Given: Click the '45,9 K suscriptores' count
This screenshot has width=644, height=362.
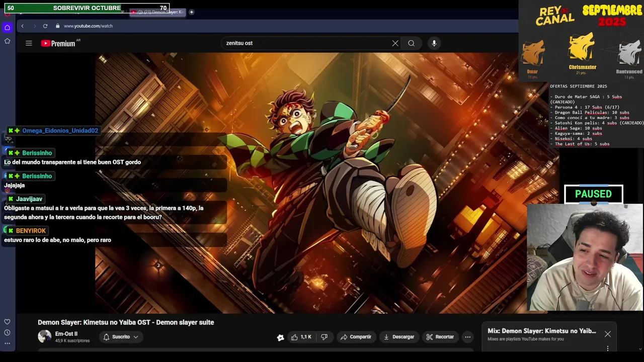Looking at the screenshot, I should [72, 341].
